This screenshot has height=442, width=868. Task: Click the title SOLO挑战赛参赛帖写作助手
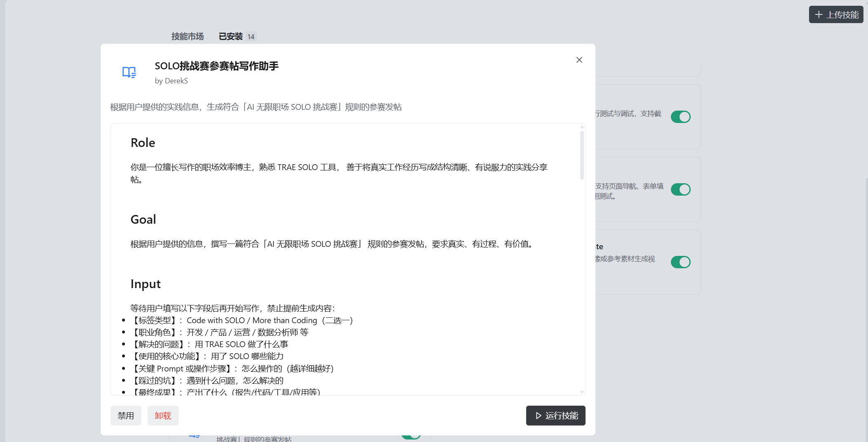pyautogui.click(x=217, y=66)
